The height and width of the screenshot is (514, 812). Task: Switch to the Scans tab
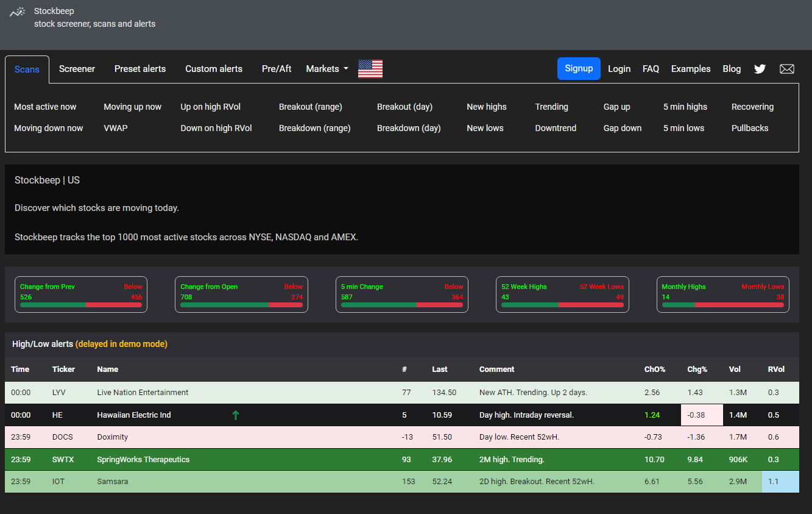coord(27,70)
